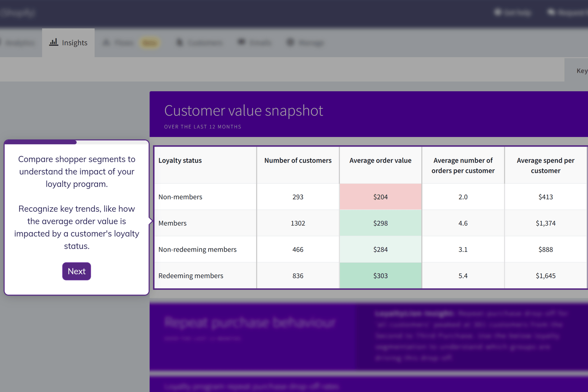Click the OVER THE LAST 12 MONTHS subtitle
This screenshot has height=392, width=588.
(x=203, y=127)
